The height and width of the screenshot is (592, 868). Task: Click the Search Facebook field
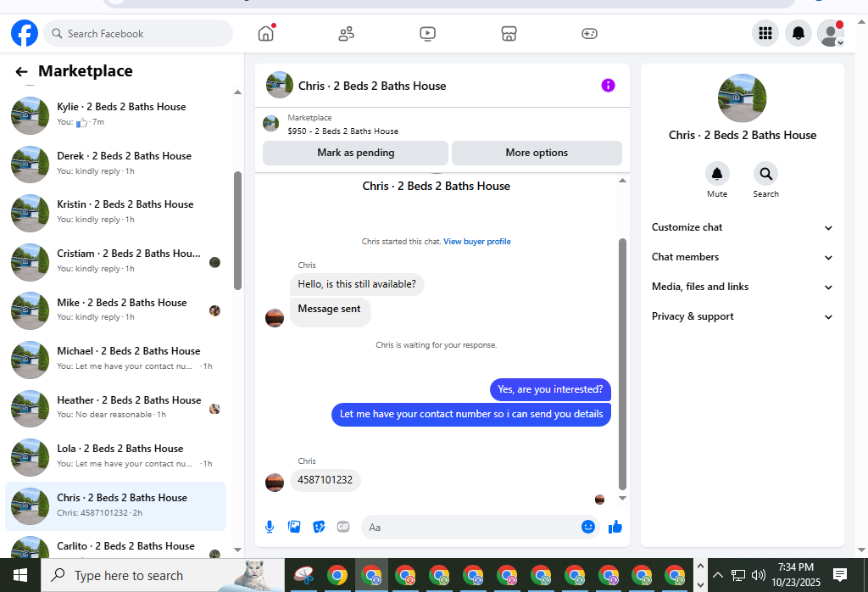tap(138, 34)
